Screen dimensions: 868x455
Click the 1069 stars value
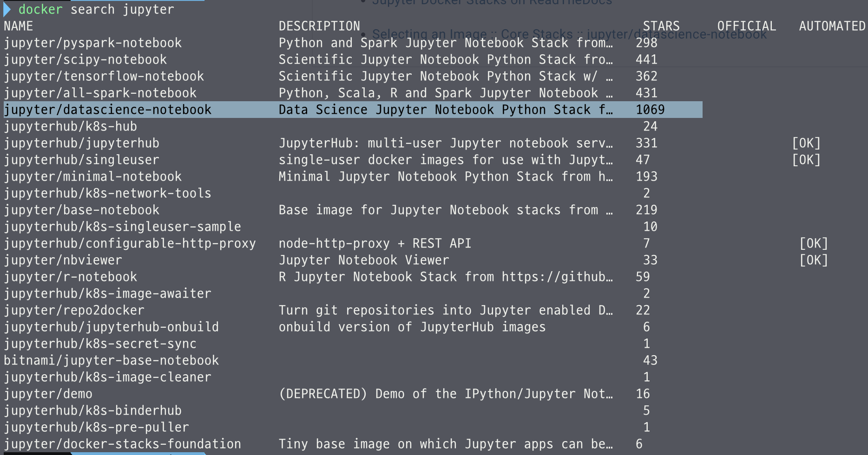pyautogui.click(x=650, y=110)
